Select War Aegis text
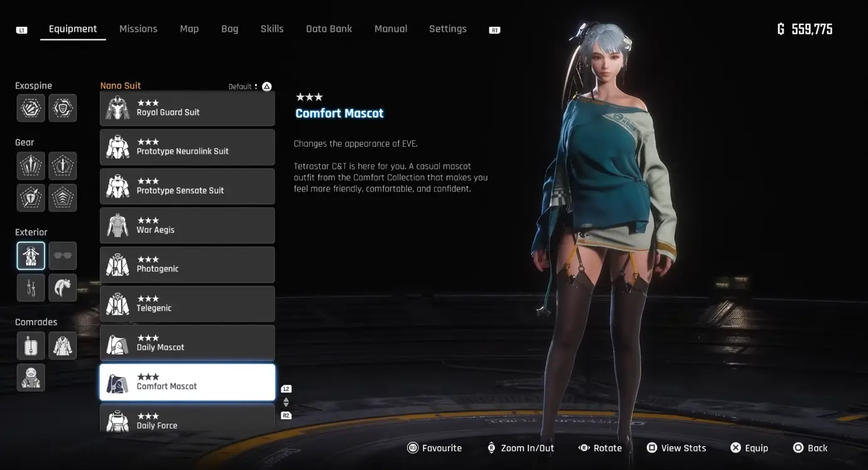The width and height of the screenshot is (868, 470). pos(155,230)
